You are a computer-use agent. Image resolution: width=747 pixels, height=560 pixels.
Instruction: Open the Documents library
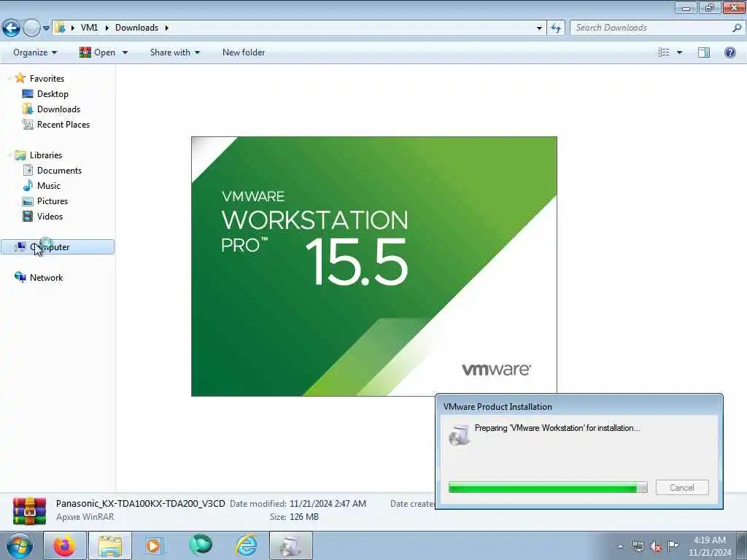click(x=59, y=171)
